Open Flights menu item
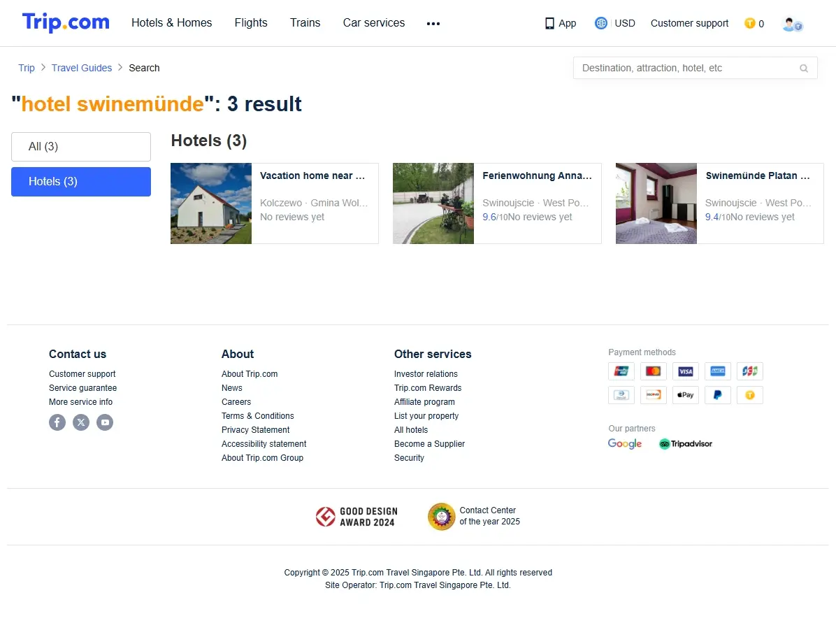 click(251, 23)
